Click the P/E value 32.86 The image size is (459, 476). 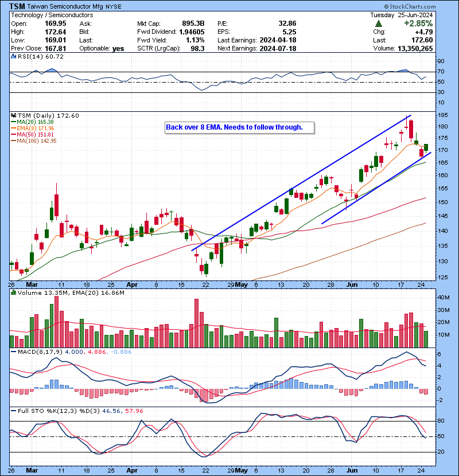287,24
